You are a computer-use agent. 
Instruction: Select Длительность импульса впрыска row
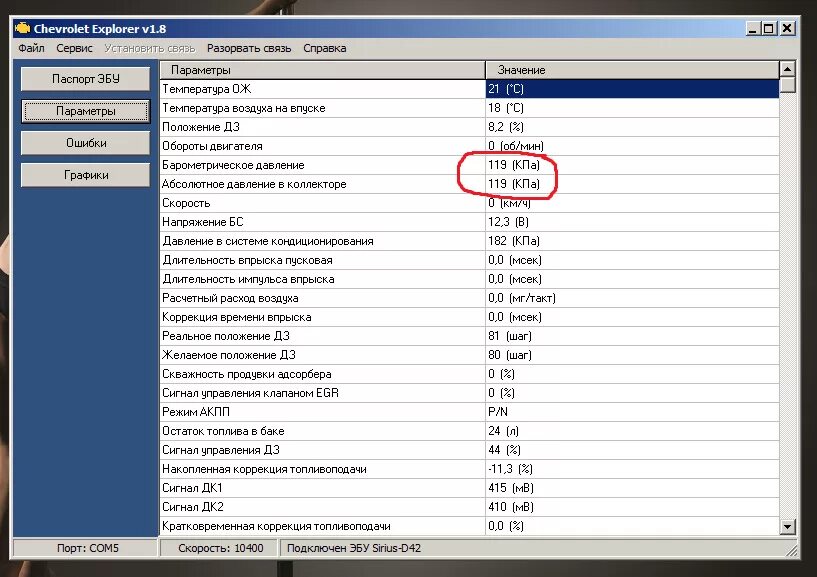tap(469, 279)
